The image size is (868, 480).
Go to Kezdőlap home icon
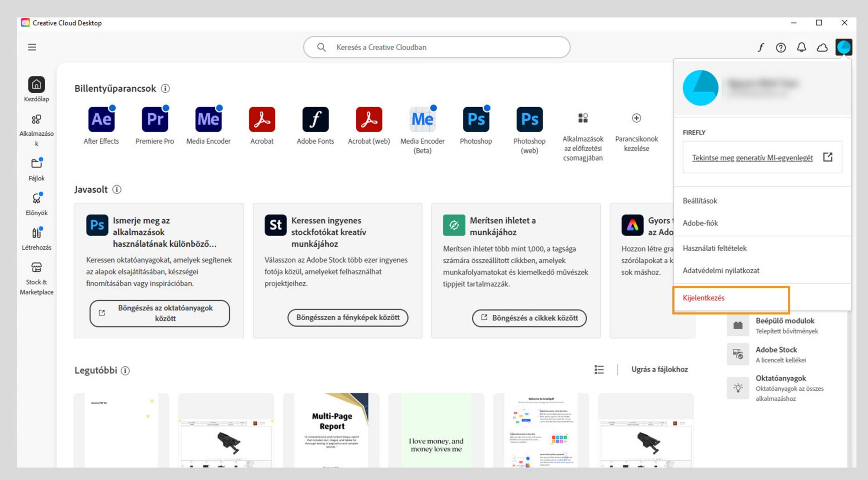37,85
